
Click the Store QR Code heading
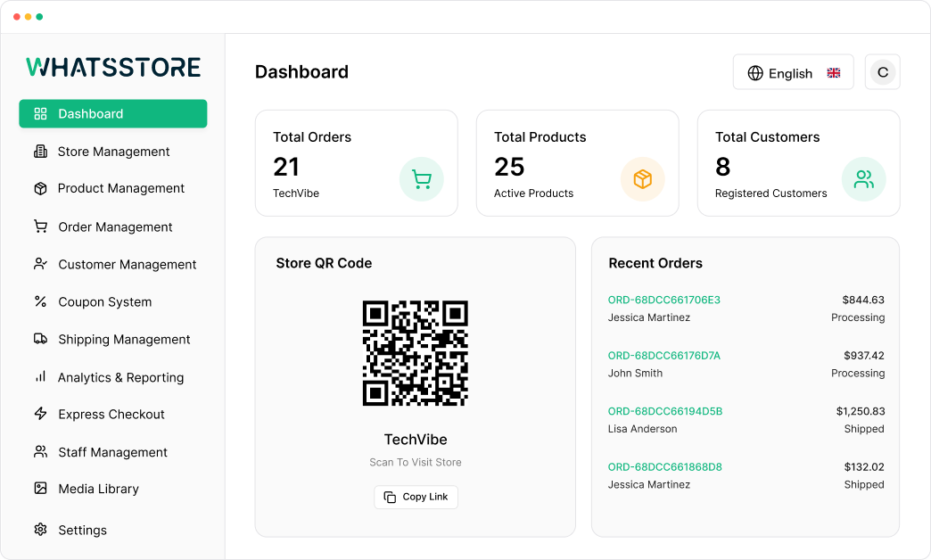tap(325, 263)
